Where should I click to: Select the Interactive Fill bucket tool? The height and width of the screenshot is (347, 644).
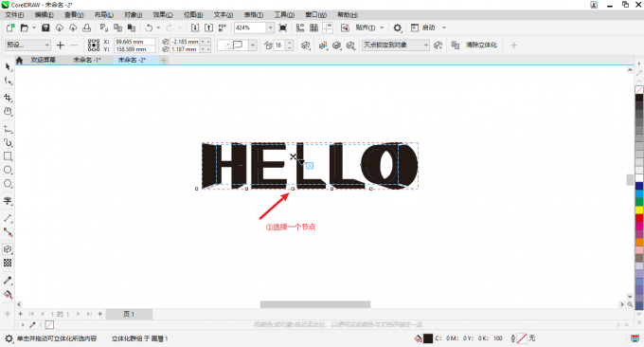tap(8, 294)
